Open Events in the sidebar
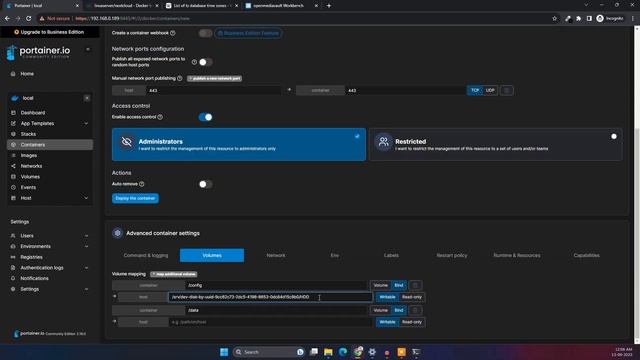This screenshot has width=640, height=360. coord(28,187)
